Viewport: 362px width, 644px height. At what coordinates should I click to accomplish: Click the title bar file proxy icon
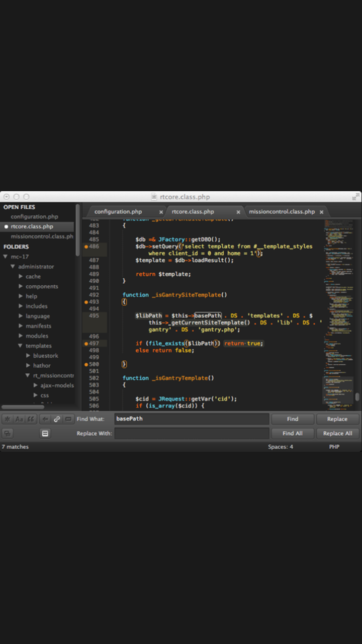(155, 197)
